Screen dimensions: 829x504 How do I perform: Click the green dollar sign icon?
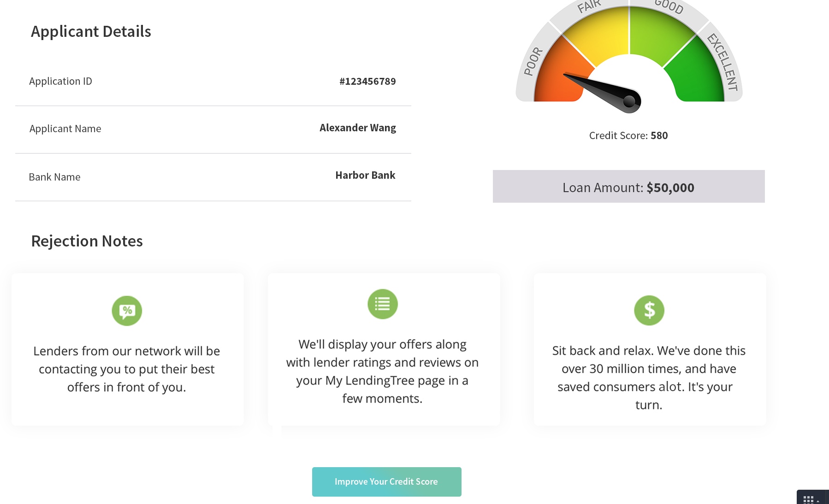[x=649, y=310]
